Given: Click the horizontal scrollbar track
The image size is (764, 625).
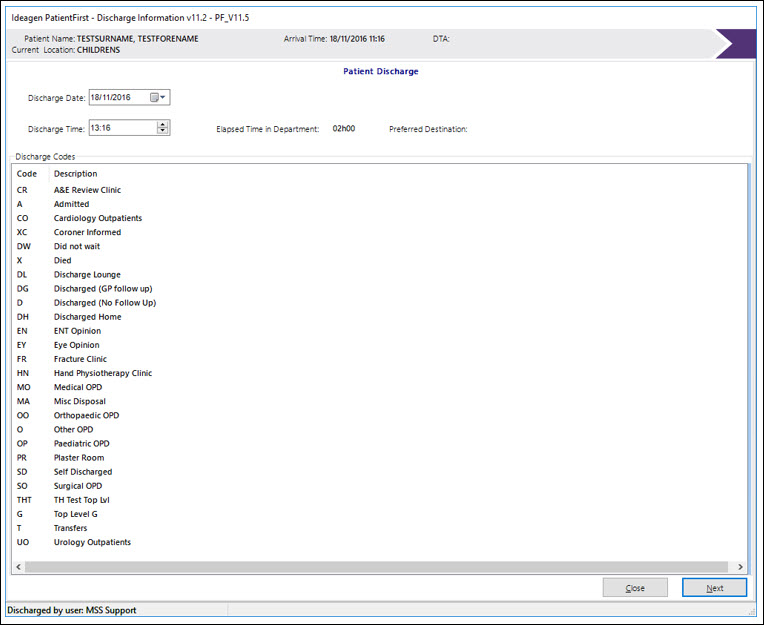Looking at the screenshot, I should [x=377, y=567].
